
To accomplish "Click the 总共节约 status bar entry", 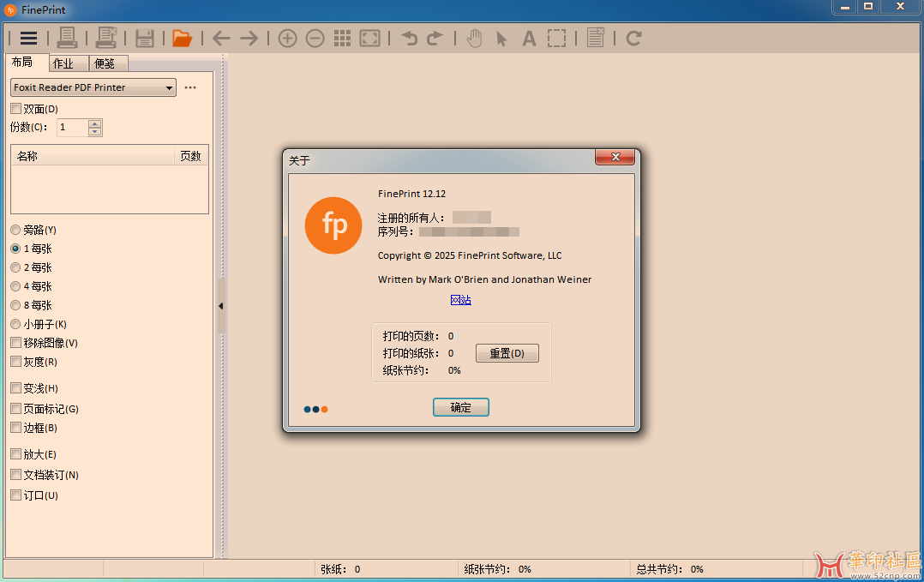I will pyautogui.click(x=670, y=569).
